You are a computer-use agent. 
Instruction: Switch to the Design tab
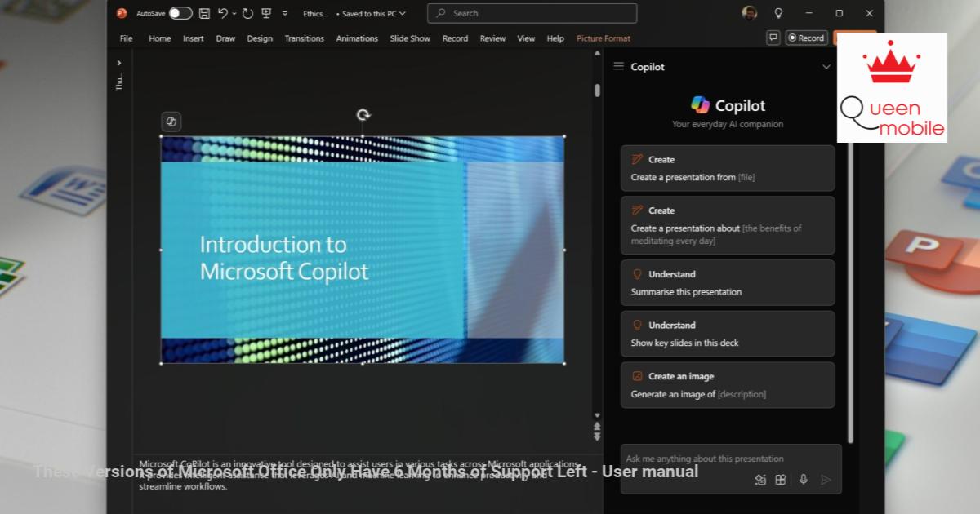[x=260, y=38]
